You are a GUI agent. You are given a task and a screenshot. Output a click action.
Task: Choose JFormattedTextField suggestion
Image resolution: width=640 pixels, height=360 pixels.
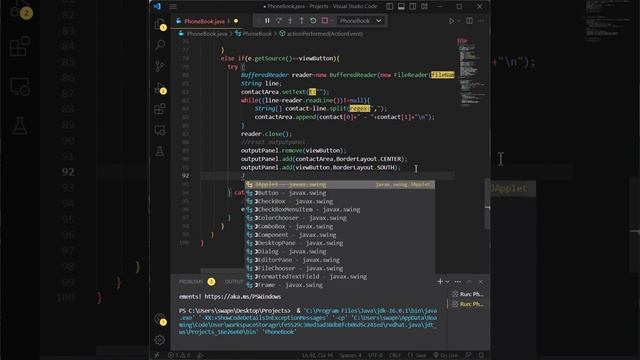click(x=340, y=277)
